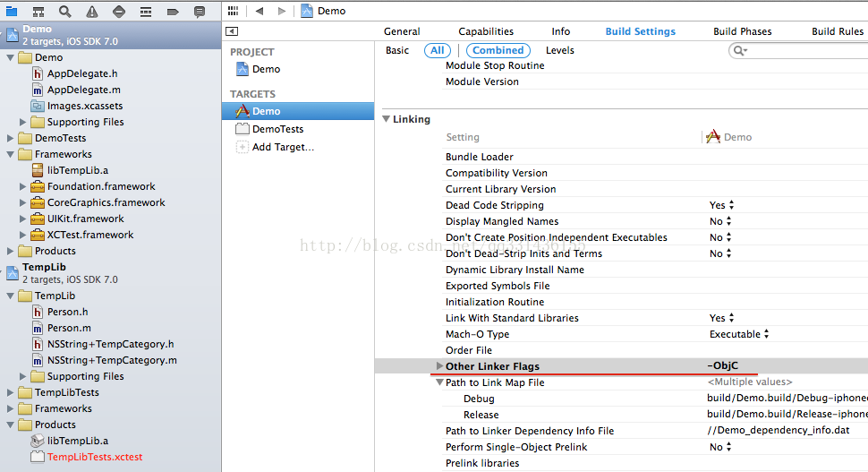Viewport: 868px width, 472px height.
Task: Show Basic build settings only
Action: (x=397, y=50)
